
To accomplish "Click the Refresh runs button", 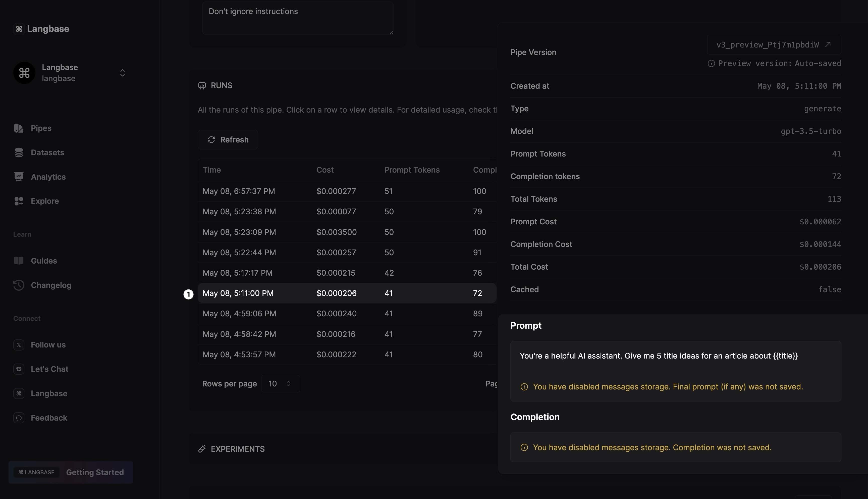I will [228, 140].
